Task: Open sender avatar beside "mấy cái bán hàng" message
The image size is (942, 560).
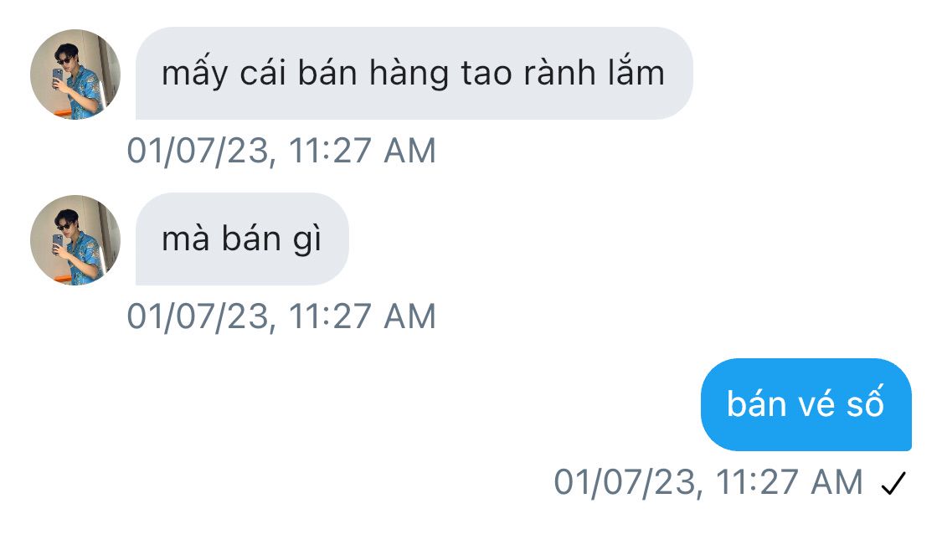Action: tap(75, 74)
